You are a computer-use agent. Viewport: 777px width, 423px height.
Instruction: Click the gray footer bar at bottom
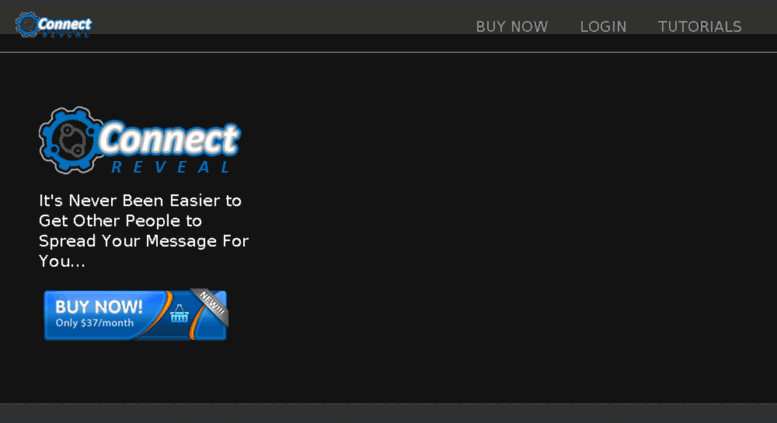coord(388,413)
